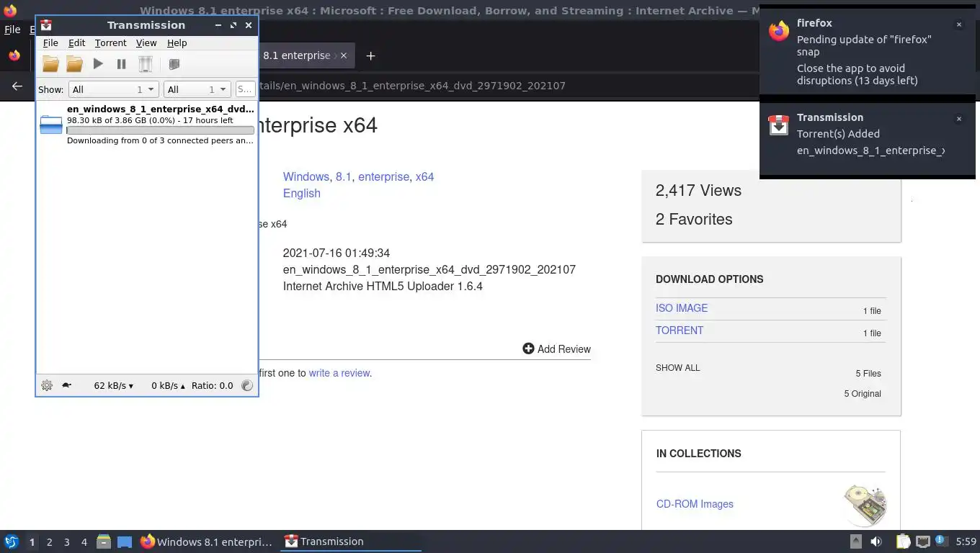Viewport: 980px width, 553px height.
Task: Click the statistics circle icon in Transmission status bar
Action: pos(247,385)
